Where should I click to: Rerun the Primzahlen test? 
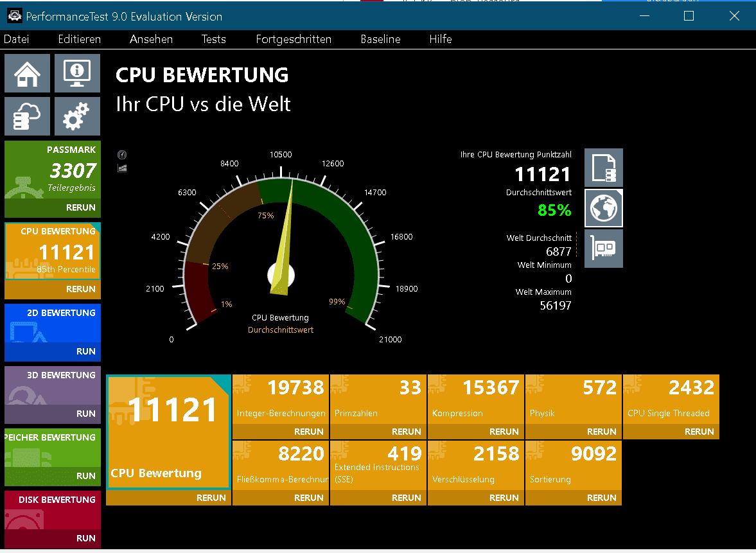pyautogui.click(x=378, y=432)
